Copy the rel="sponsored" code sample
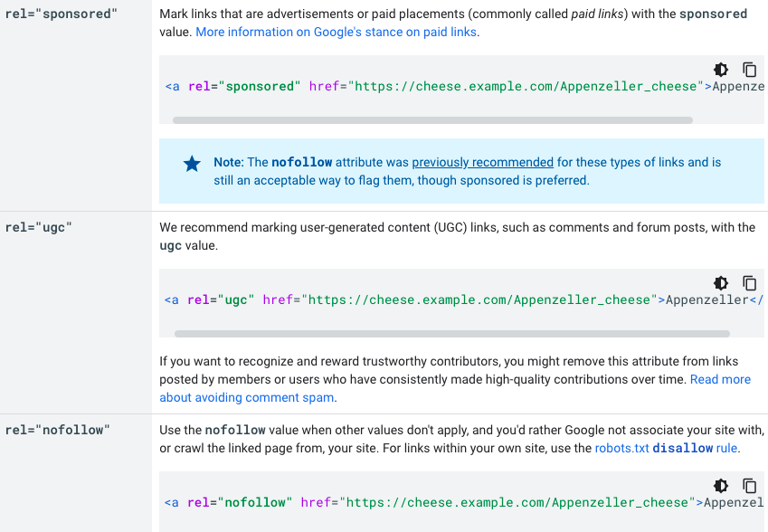The width and height of the screenshot is (768, 532). 750,70
